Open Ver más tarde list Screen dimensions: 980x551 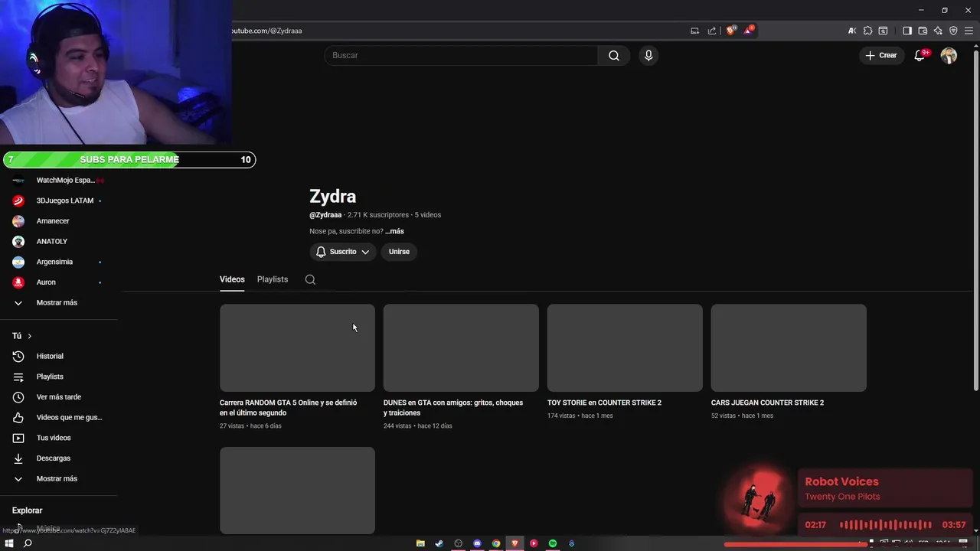(59, 397)
